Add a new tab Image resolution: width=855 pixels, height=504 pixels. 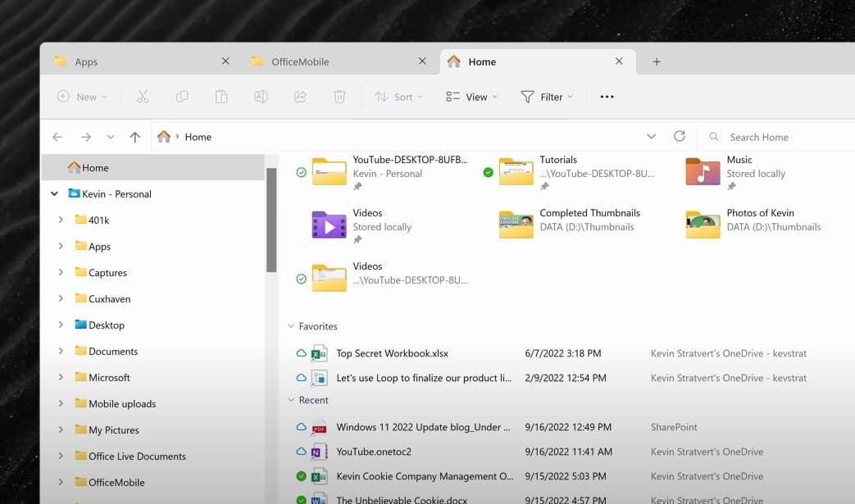click(657, 62)
